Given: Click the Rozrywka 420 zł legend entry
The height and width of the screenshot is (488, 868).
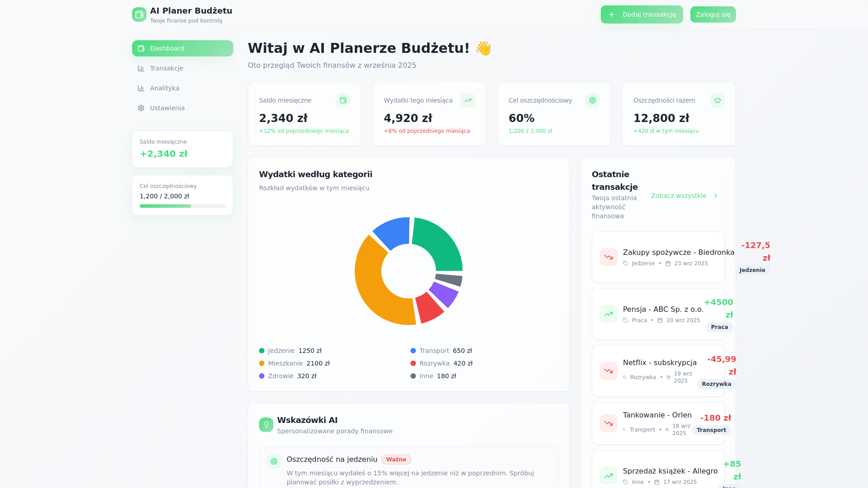Looking at the screenshot, I should click(442, 363).
